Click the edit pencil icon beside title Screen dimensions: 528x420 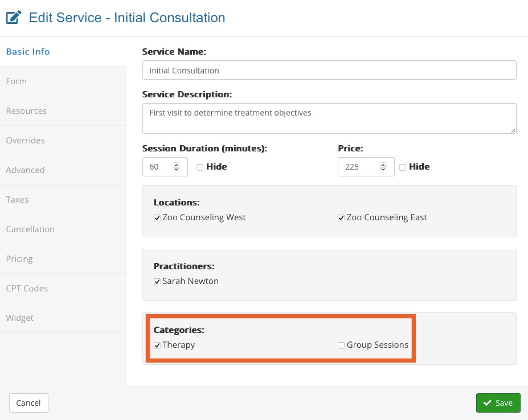[x=14, y=18]
